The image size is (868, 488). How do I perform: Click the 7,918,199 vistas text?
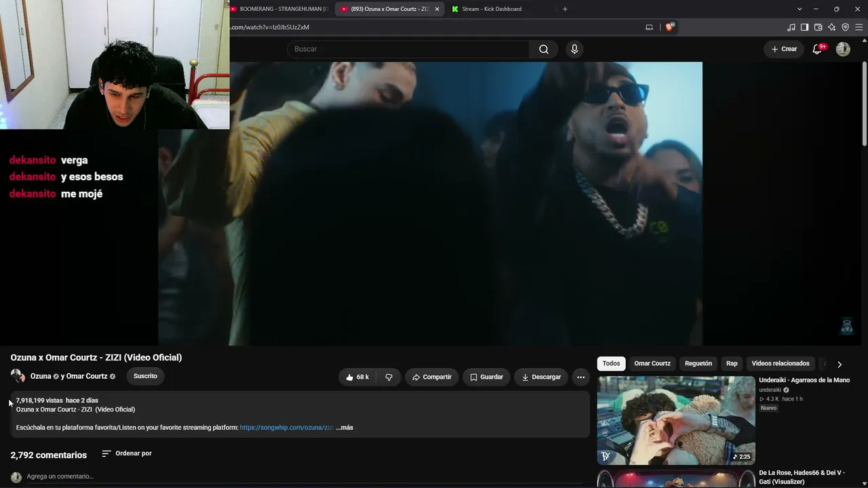[x=39, y=401]
